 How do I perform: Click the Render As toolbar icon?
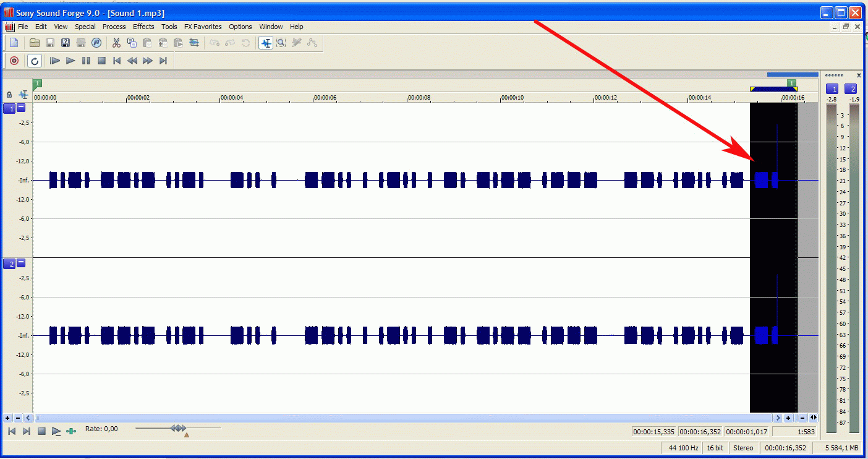pos(81,43)
